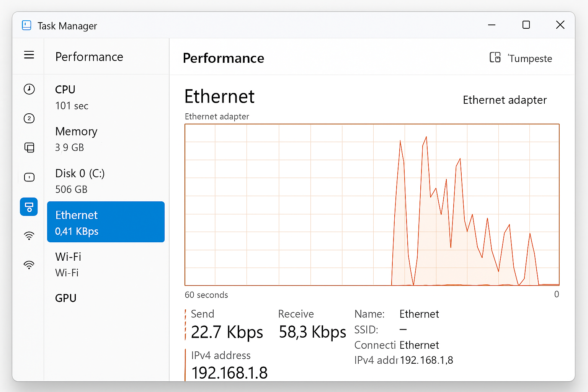Select the Memory icon showing number 2

tap(29, 118)
